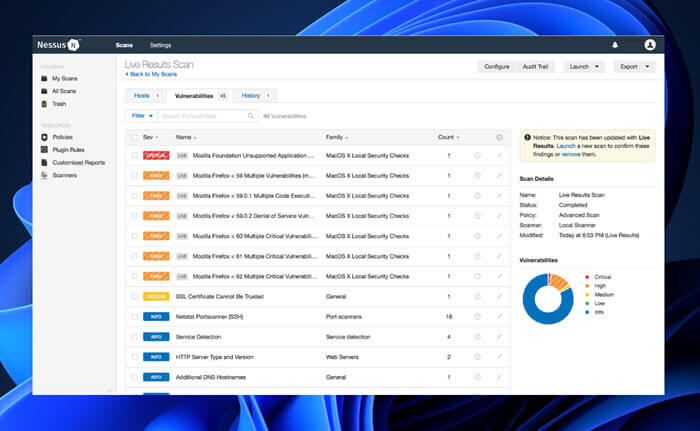Sort by the Sev column
The height and width of the screenshot is (431, 700).
pos(150,138)
